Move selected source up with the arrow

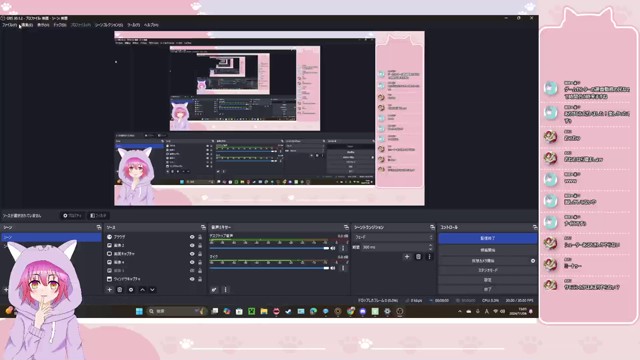coord(142,290)
